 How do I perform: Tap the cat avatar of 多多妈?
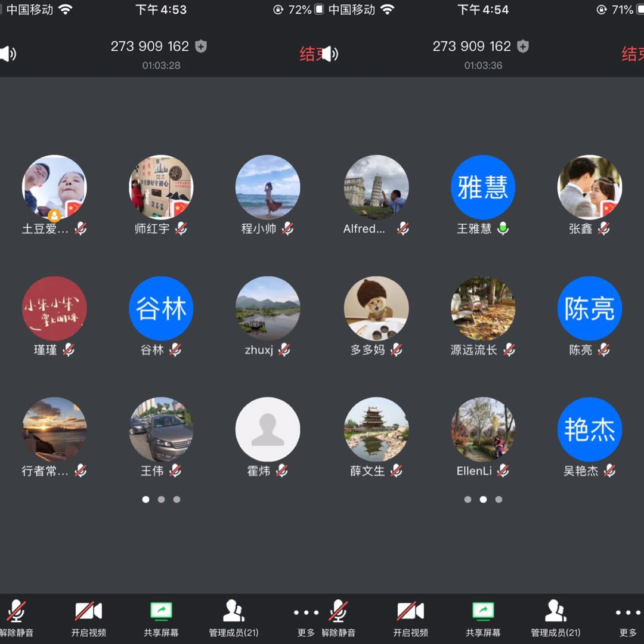376,308
